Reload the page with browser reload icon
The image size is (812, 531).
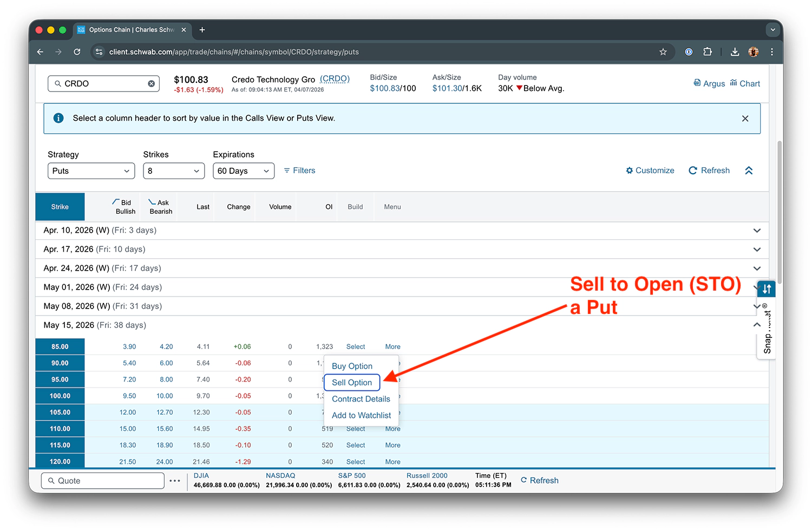77,52
